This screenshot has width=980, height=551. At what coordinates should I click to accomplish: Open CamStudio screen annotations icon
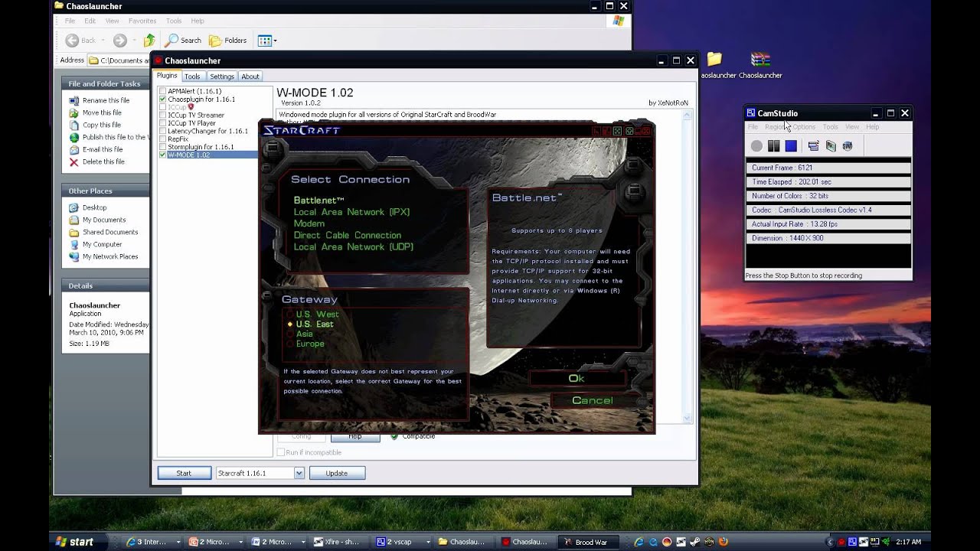pos(831,145)
